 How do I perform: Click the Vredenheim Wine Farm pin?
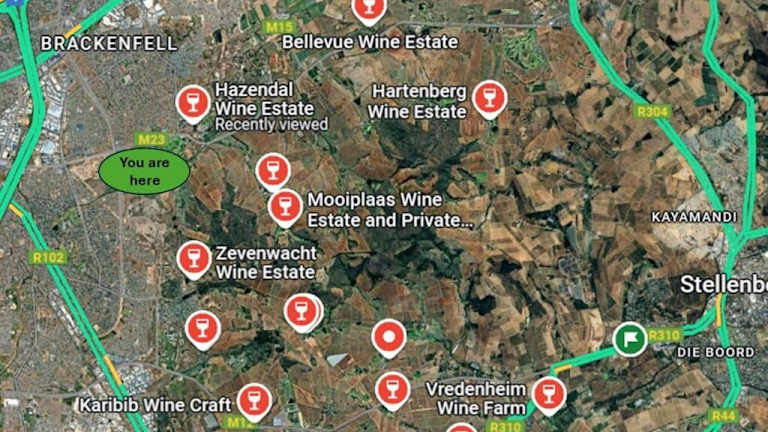[x=549, y=395]
